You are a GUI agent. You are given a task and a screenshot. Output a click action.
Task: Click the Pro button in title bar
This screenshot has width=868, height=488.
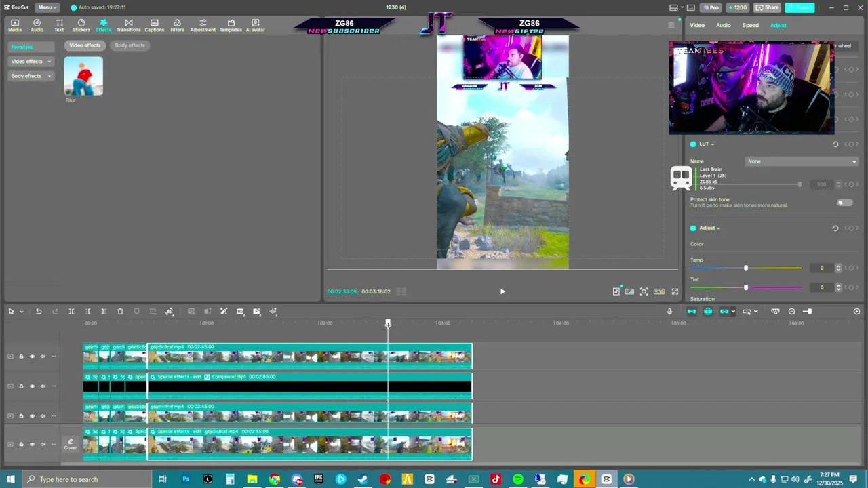coord(711,7)
